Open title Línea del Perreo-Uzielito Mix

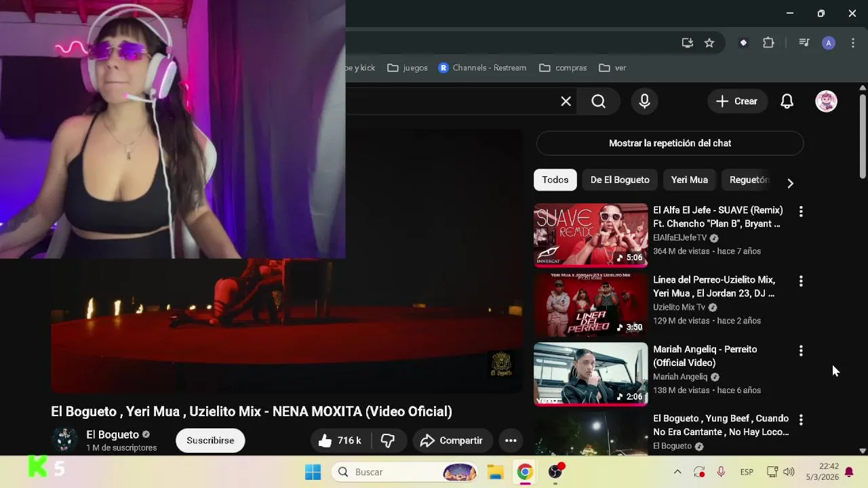714,286
